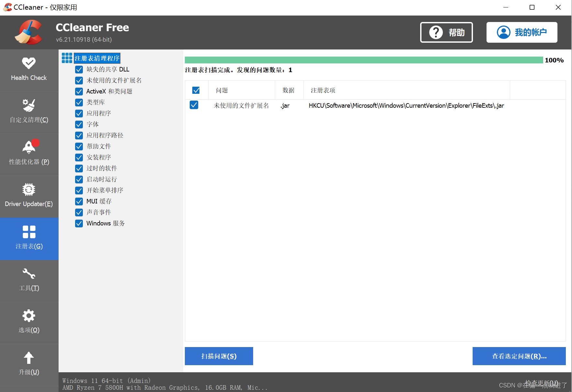Toggle the select-all checkbox in results header
This screenshot has height=392, width=572.
[196, 90]
